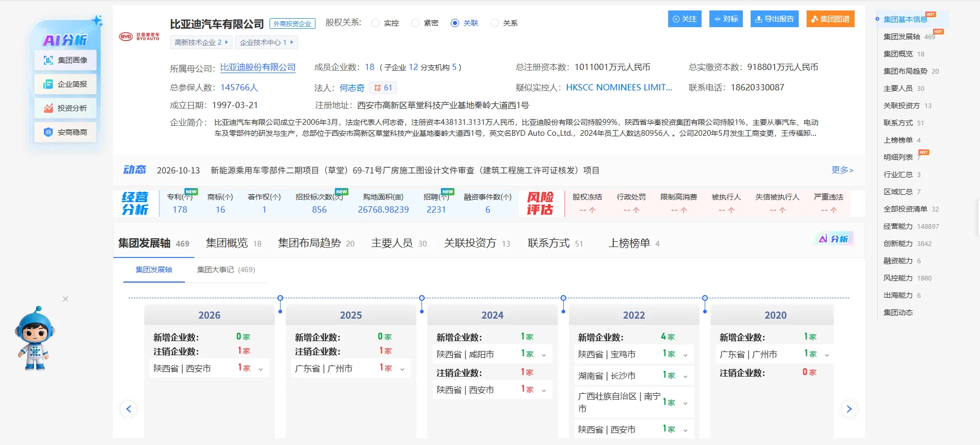Select the 实控 equity relation radio
The image size is (980, 445).
coord(376,23)
